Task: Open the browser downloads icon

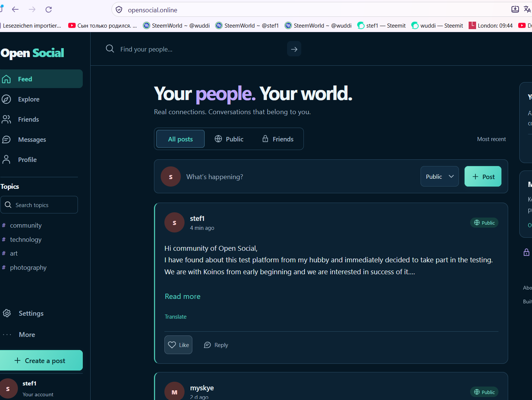Action: (515, 9)
